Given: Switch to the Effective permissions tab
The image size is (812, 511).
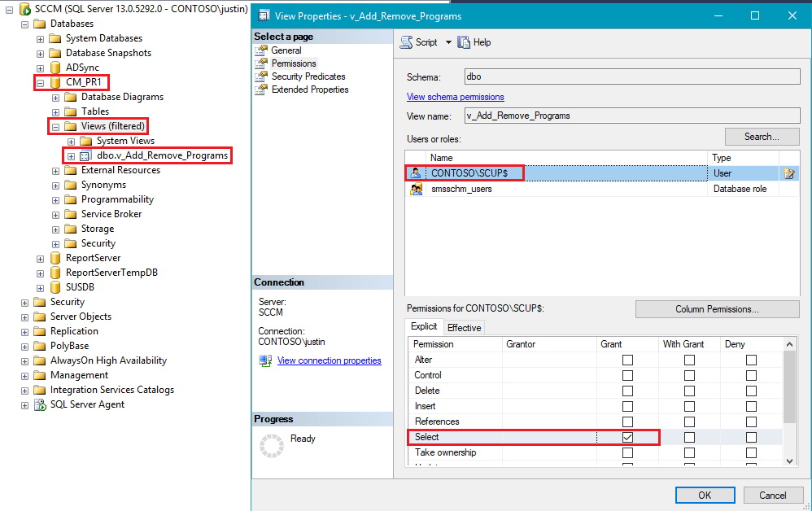Looking at the screenshot, I should [464, 328].
